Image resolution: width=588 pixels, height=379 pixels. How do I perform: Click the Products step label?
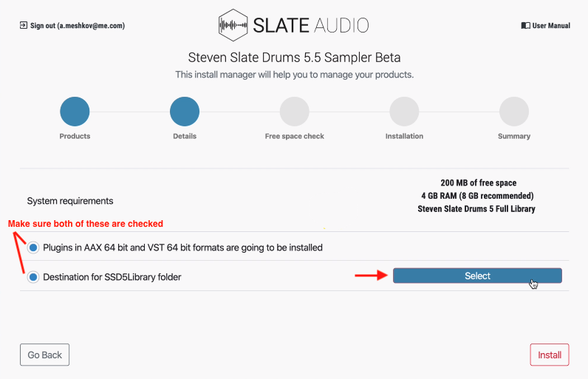coord(75,137)
